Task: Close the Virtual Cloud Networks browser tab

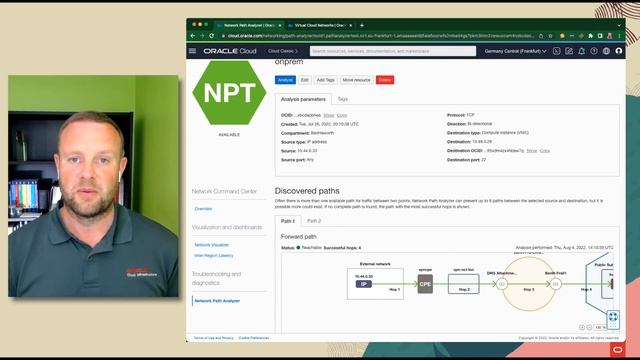Action: coord(351,25)
